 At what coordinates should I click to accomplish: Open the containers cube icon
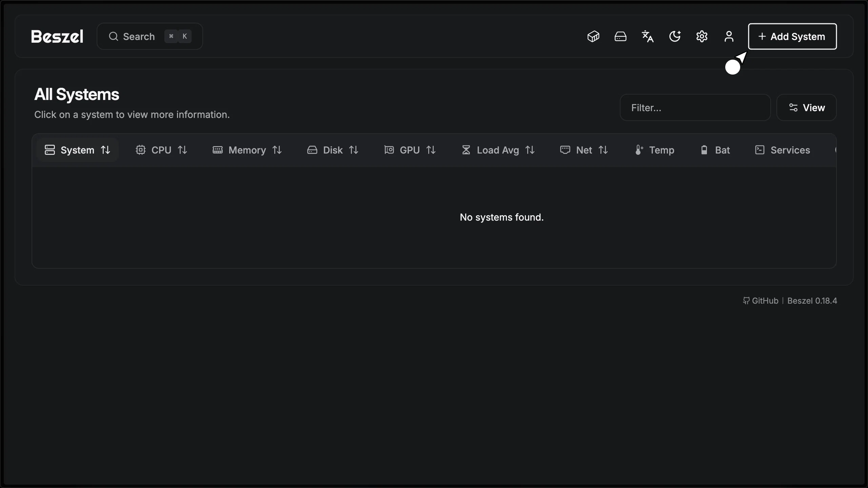point(593,36)
